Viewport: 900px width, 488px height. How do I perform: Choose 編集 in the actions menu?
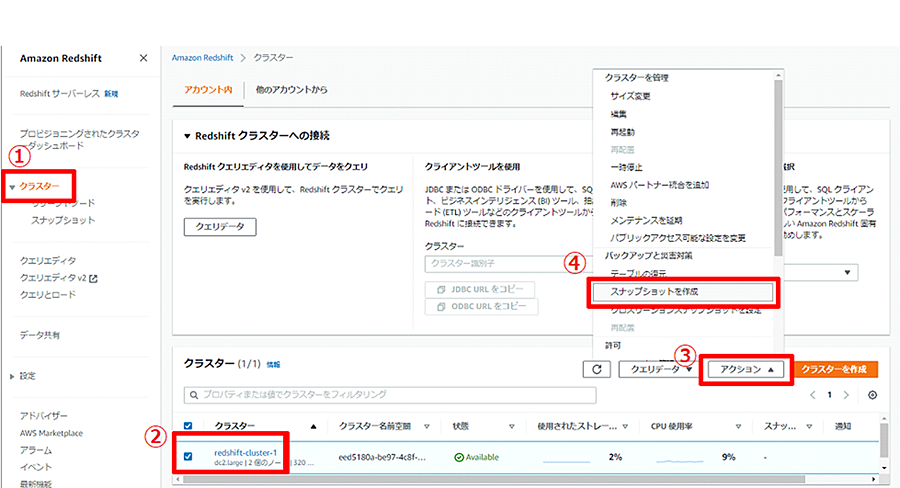click(x=619, y=114)
